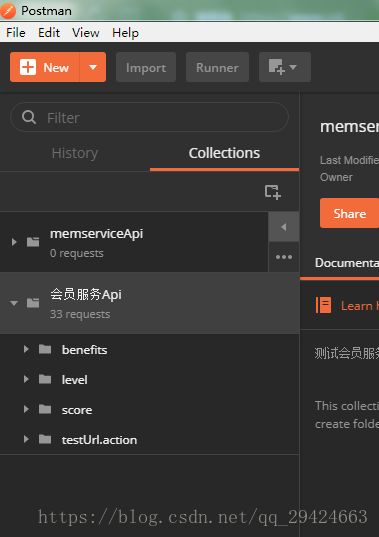The width and height of the screenshot is (379, 537).
Task: Expand the testUrl.action folder arrow
Action: 26,439
